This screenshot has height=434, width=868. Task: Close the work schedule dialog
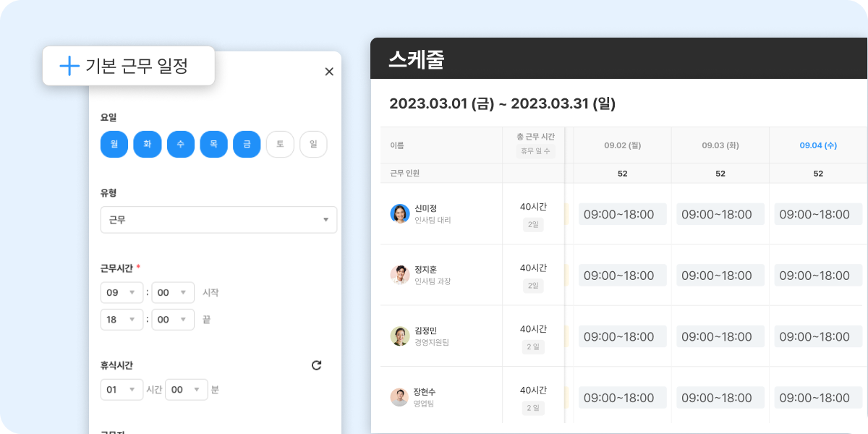tap(329, 71)
